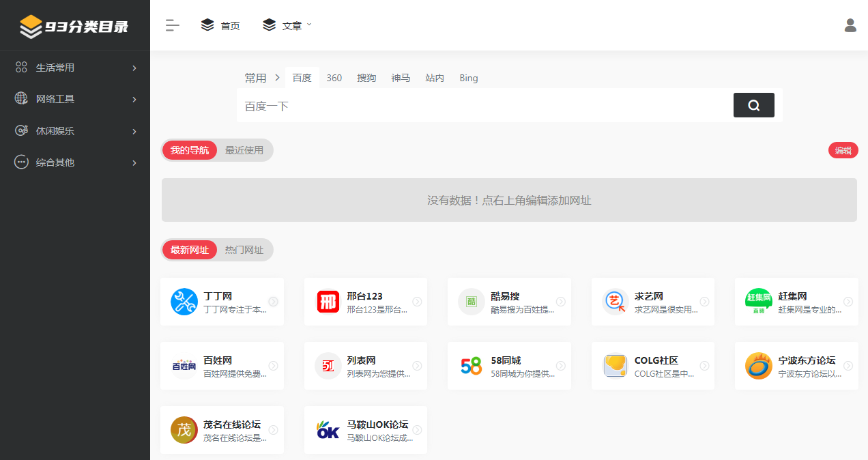
Task: Go to 首页 in the top navigation
Action: 220,25
